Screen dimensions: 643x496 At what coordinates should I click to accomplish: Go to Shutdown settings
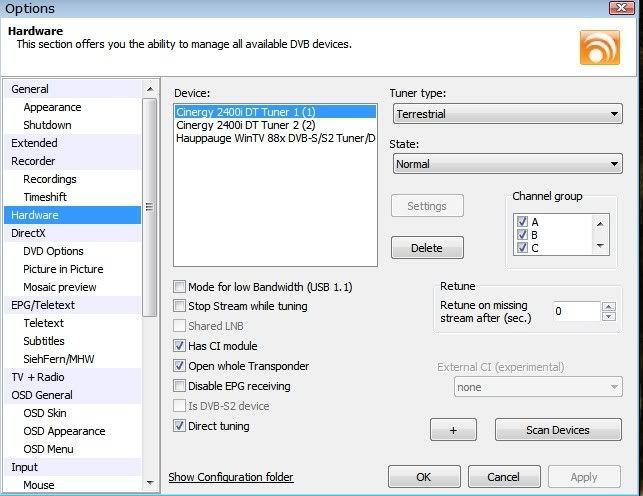coord(47,125)
